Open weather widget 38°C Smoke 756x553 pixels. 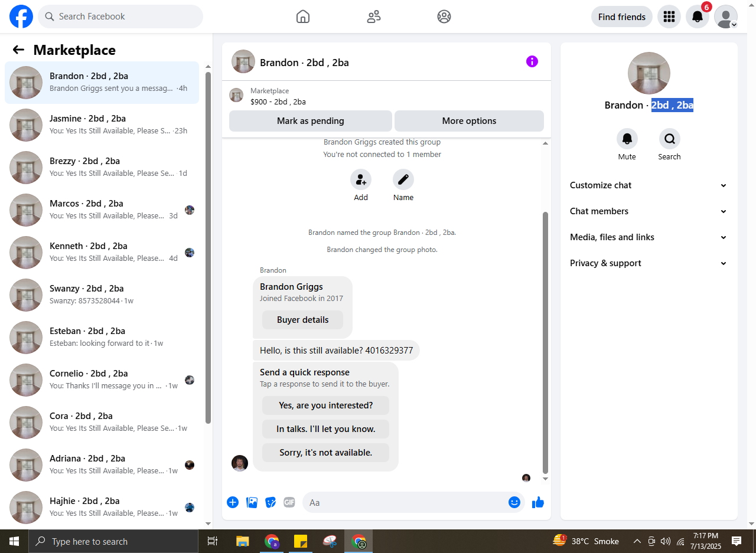(586, 541)
